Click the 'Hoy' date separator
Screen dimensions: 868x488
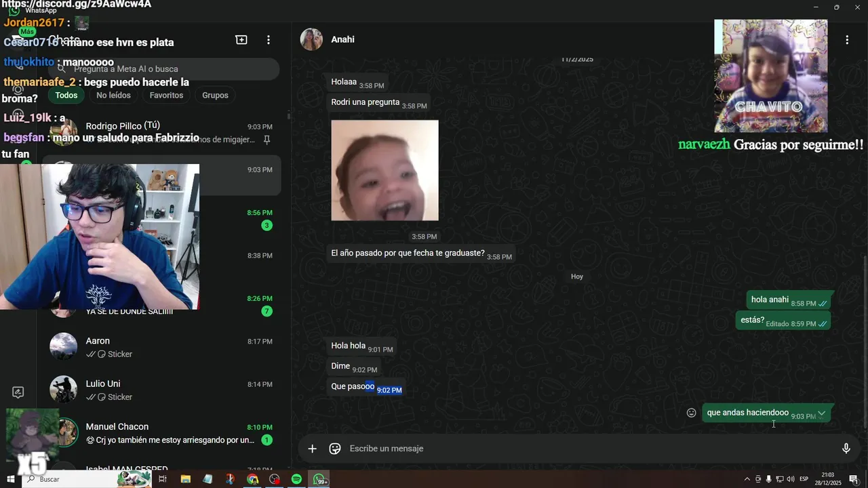(577, 277)
